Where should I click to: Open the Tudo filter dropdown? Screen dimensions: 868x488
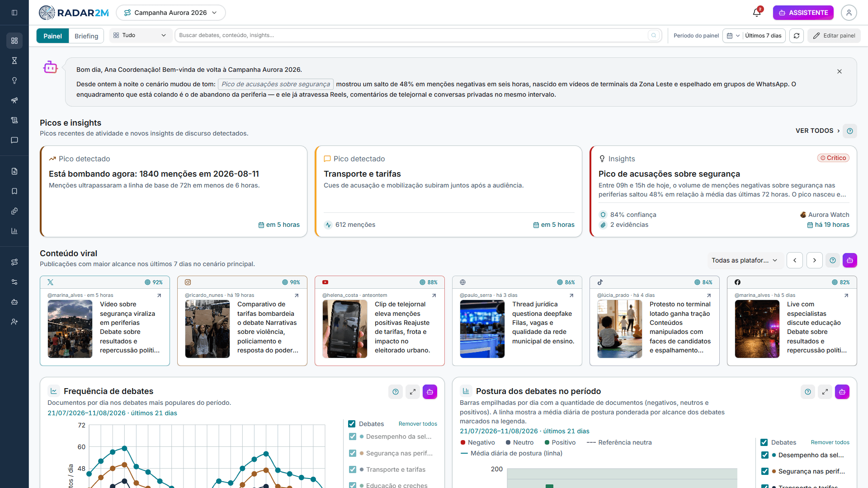140,35
